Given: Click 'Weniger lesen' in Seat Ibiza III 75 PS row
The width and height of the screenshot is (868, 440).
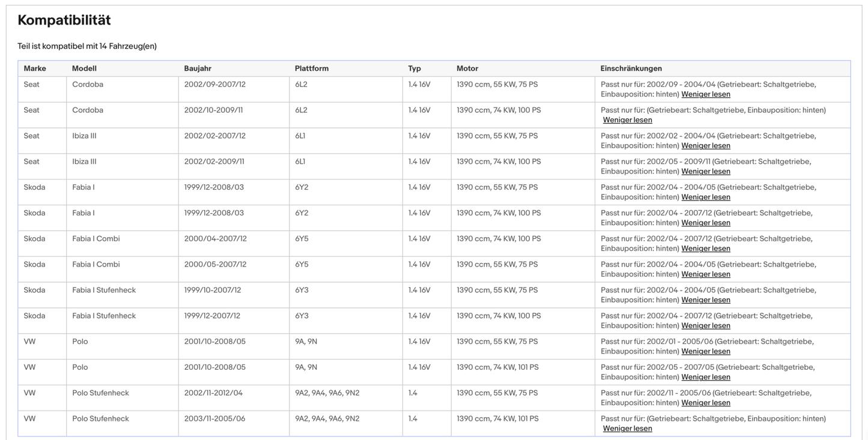Looking at the screenshot, I should [705, 146].
